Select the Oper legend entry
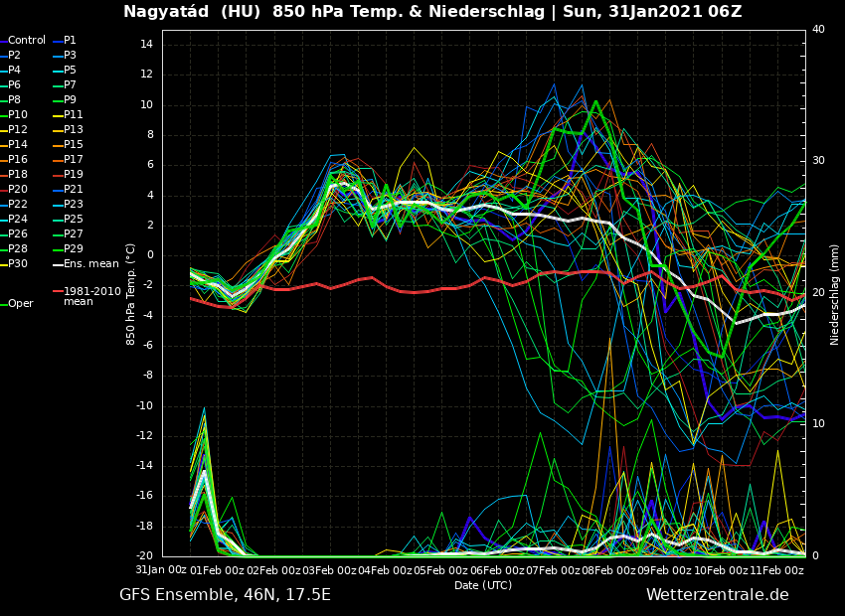 click(20, 304)
